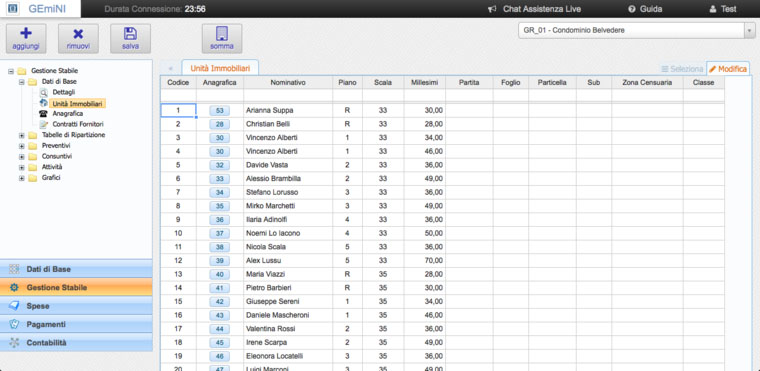Open Chat Assistenza Live

[535, 9]
